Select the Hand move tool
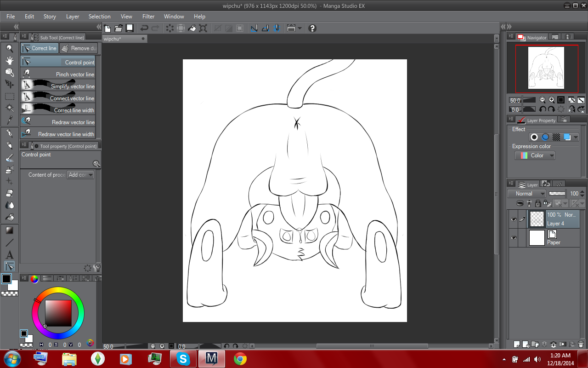This screenshot has height=368, width=588. pyautogui.click(x=9, y=60)
